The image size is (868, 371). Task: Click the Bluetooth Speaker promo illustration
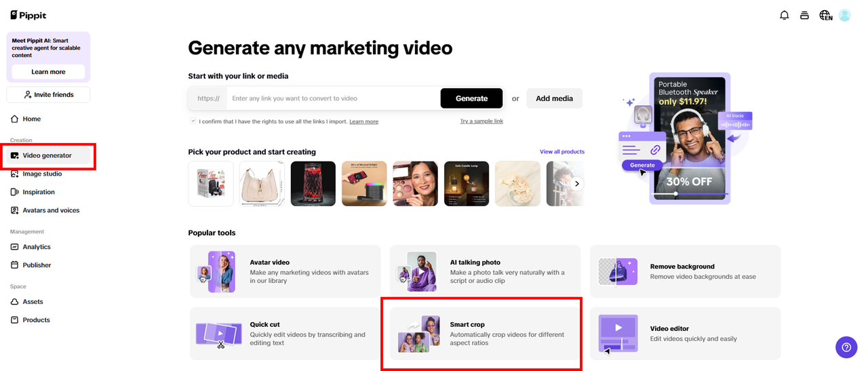(x=686, y=138)
